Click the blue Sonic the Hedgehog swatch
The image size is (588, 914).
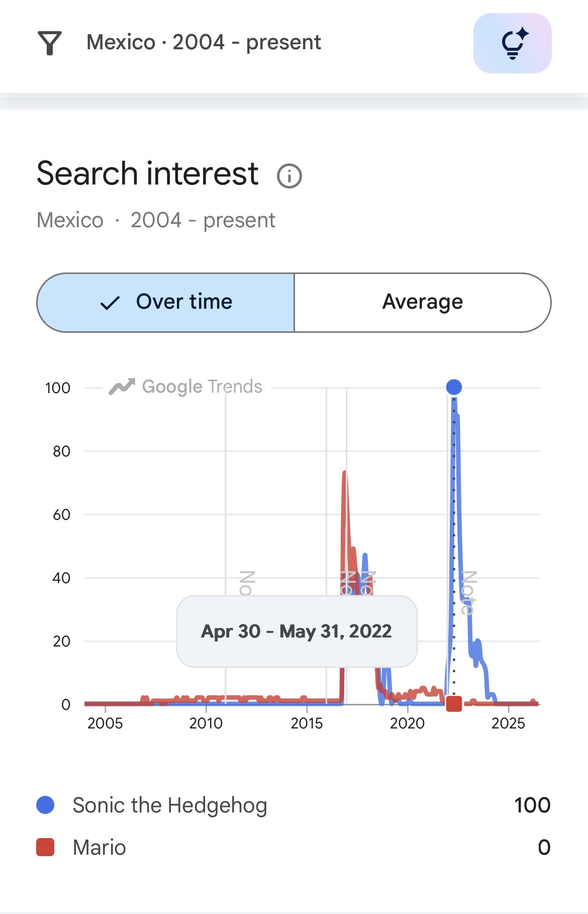[x=45, y=805]
